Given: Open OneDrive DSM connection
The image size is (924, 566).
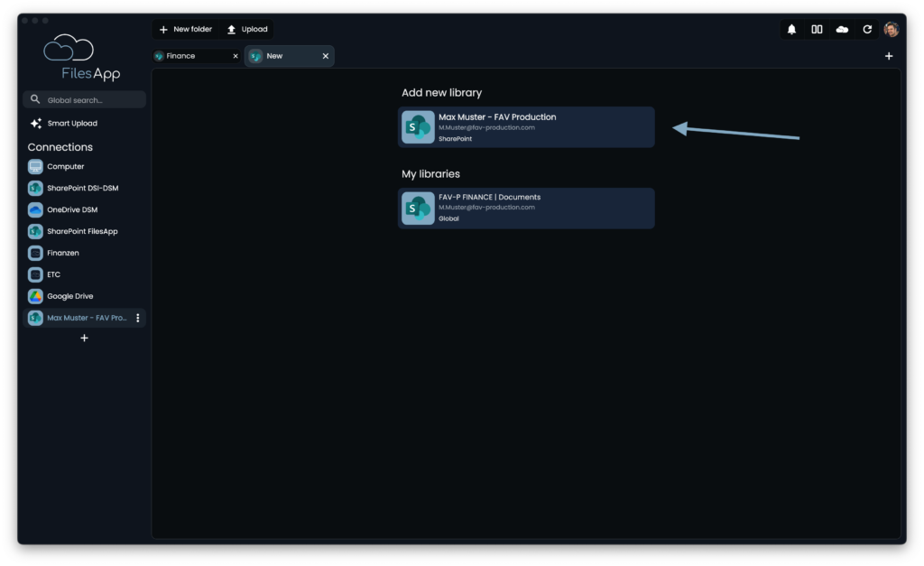Looking at the screenshot, I should click(x=84, y=210).
